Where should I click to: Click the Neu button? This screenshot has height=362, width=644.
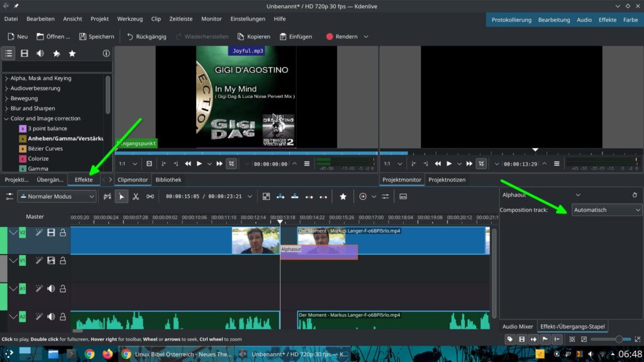click(18, 36)
